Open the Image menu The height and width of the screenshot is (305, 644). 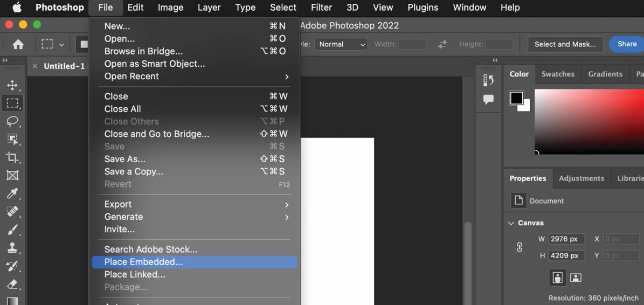pyautogui.click(x=170, y=8)
